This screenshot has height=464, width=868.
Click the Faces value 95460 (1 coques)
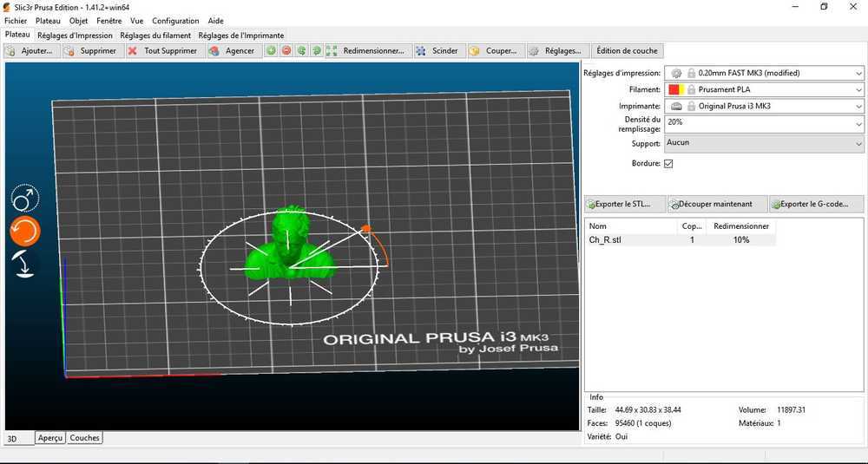642,423
